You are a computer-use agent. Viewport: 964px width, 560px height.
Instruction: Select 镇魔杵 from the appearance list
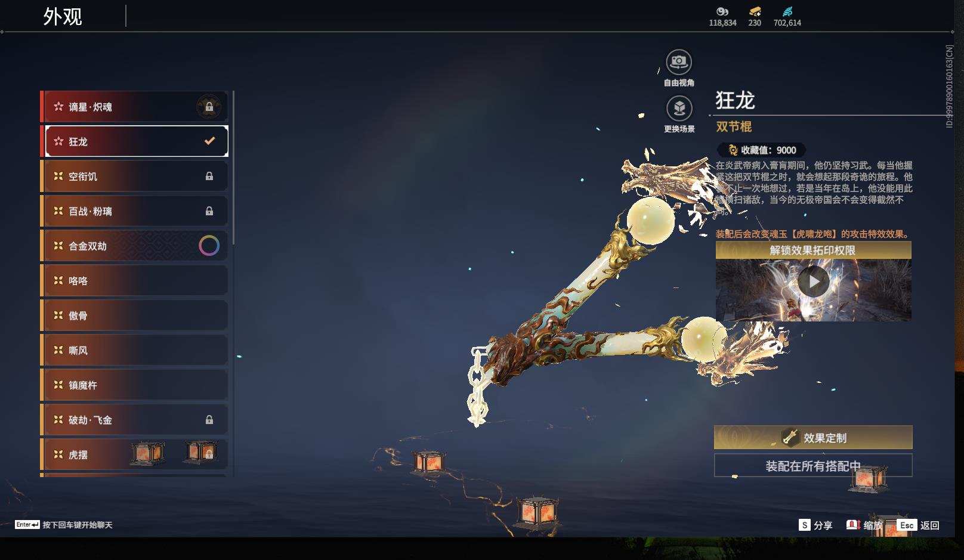[x=133, y=385]
